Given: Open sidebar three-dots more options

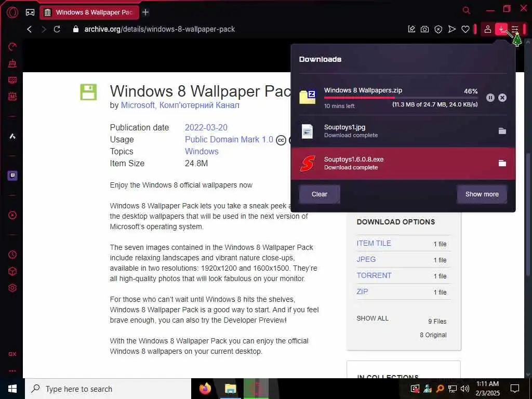Looking at the screenshot, I should pos(12,371).
